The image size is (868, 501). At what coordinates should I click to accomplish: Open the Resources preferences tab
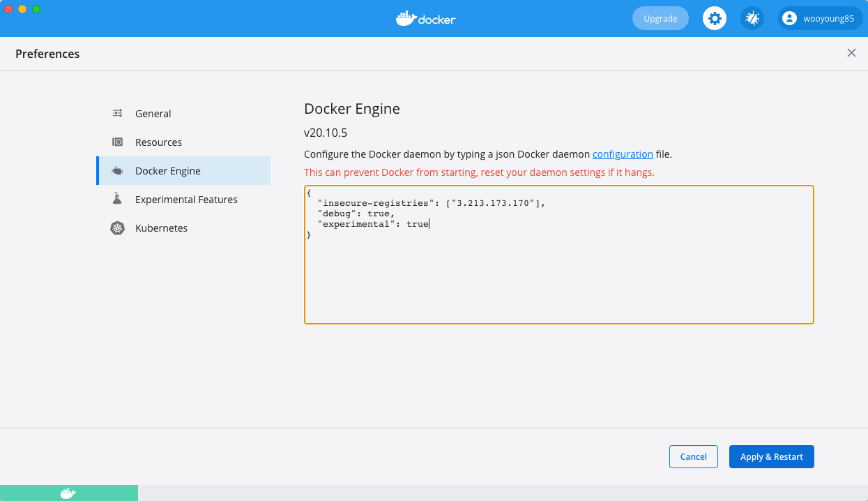pos(183,142)
